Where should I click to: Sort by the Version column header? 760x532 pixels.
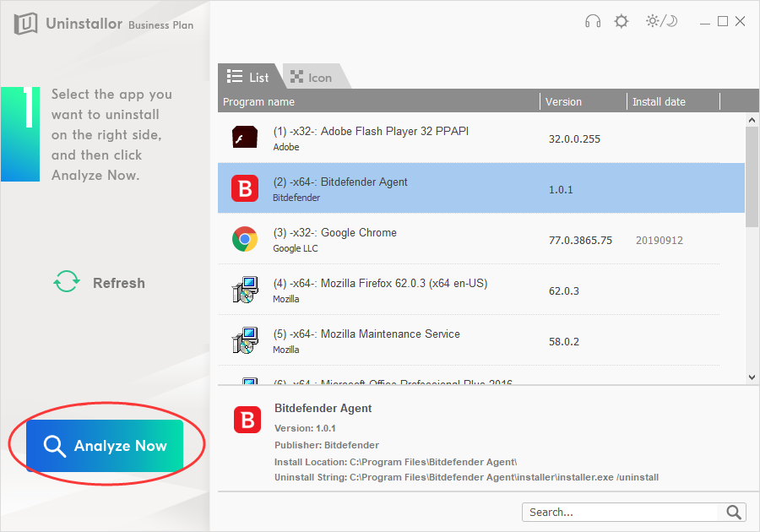[x=583, y=101]
